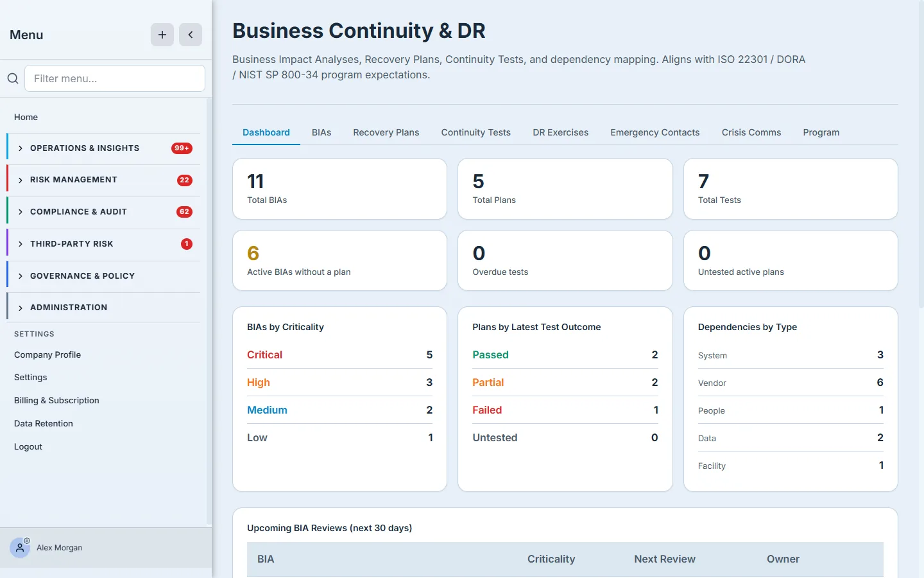Screen dimensions: 924x578
Task: Expand the Risk Management chevron
Action: [21, 180]
